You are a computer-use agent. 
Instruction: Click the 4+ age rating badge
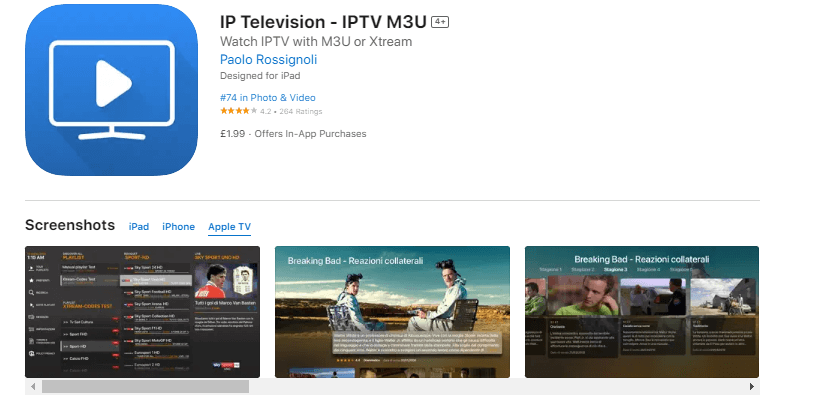point(440,22)
